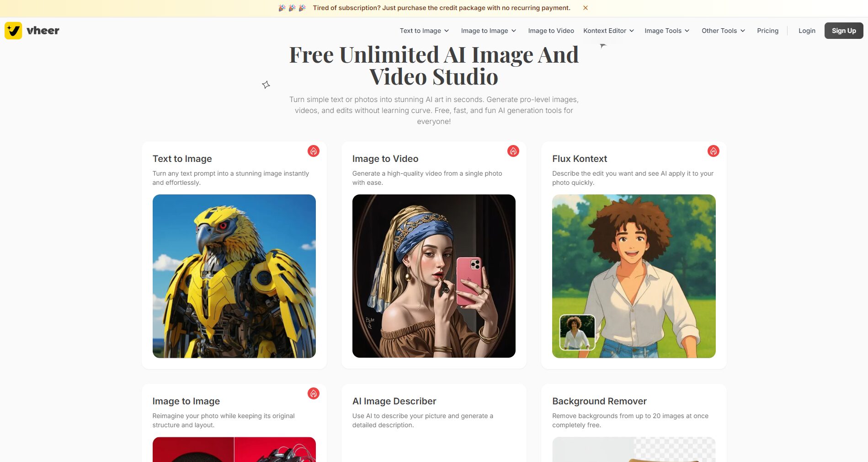Click the Login link
Viewport: 868px width, 462px height.
pos(807,31)
